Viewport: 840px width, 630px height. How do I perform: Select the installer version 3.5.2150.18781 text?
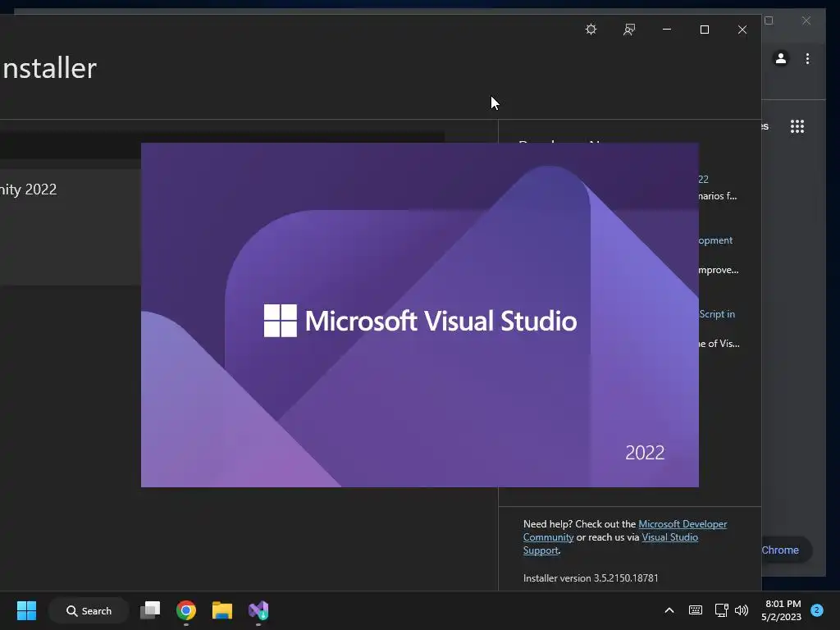pos(591,578)
